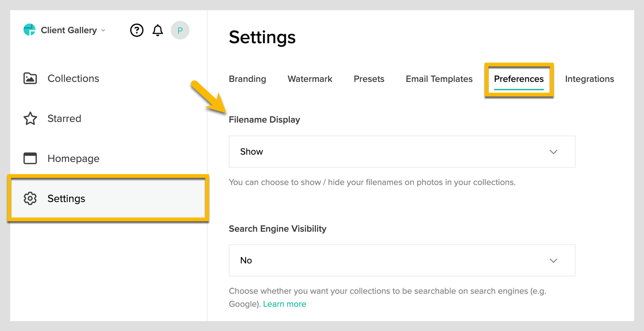
Task: Click the Search Engine Visibility chevron arrow
Action: click(553, 260)
